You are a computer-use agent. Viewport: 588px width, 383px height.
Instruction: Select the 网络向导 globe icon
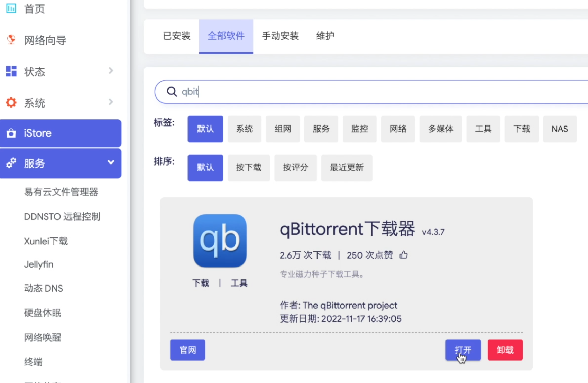tap(11, 39)
